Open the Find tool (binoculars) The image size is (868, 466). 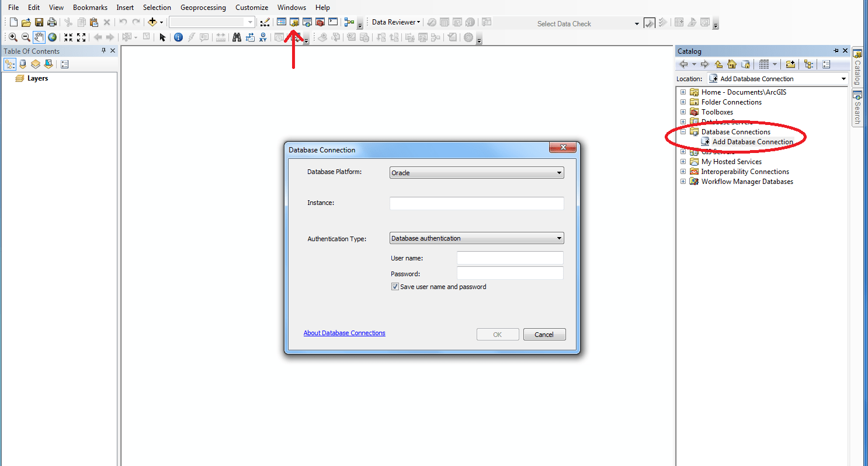point(237,37)
